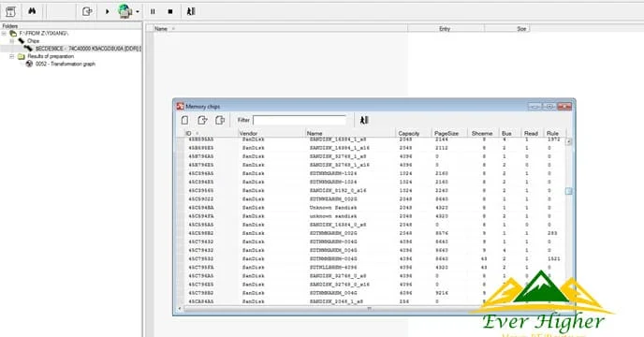Click the export document icon in the main toolbar
Viewport: 644px width, 337px height.
[87, 11]
